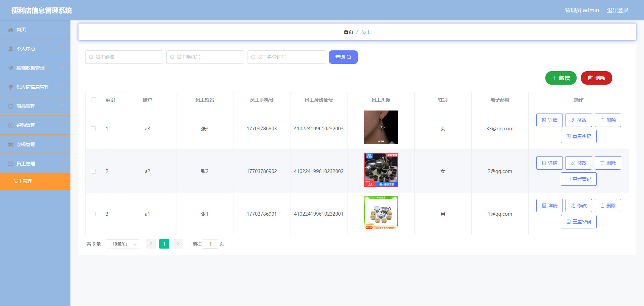This screenshot has width=644, height=306.
Task: Click the 详情 button for 张1
Action: [x=549, y=206]
